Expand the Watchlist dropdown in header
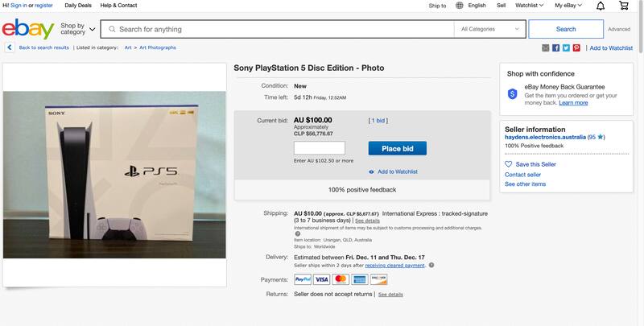 click(x=530, y=6)
